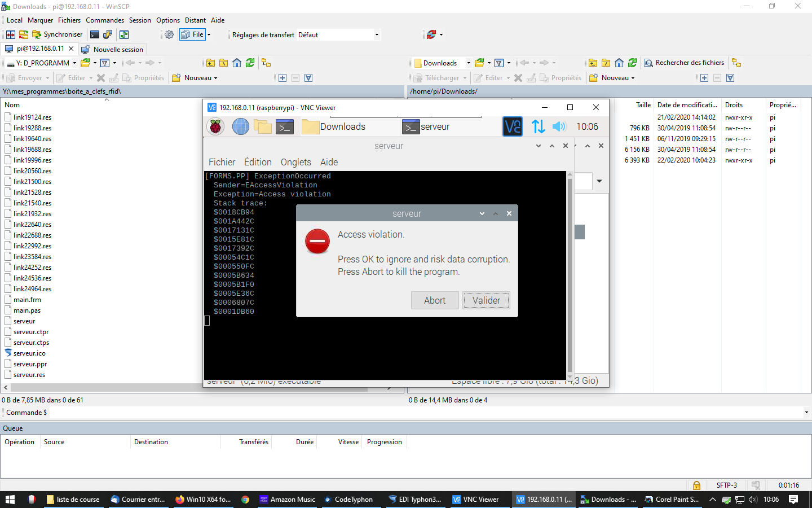
Task: Open Amazon Music from the Windows taskbar
Action: [x=287, y=500]
